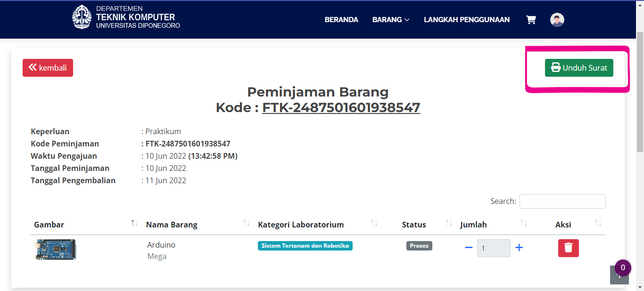Delete the Arduino item with trash icon
The height and width of the screenshot is (291, 644).
coord(568,248)
